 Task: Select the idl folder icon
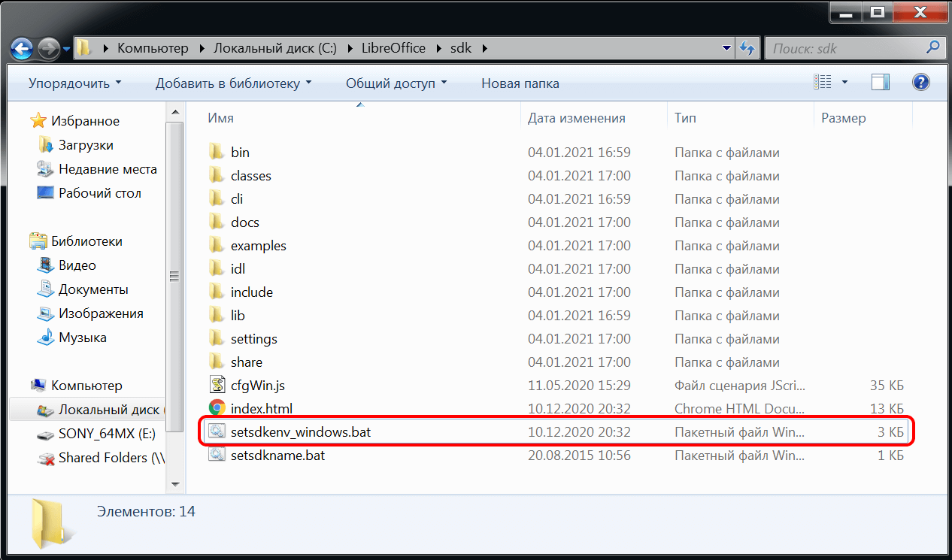[x=217, y=268]
